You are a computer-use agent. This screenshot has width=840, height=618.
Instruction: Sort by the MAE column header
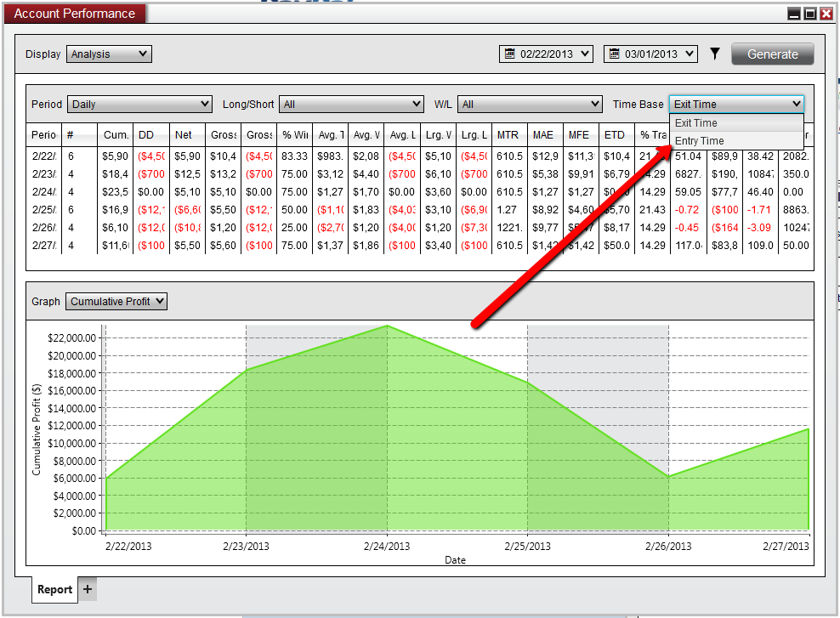click(546, 135)
